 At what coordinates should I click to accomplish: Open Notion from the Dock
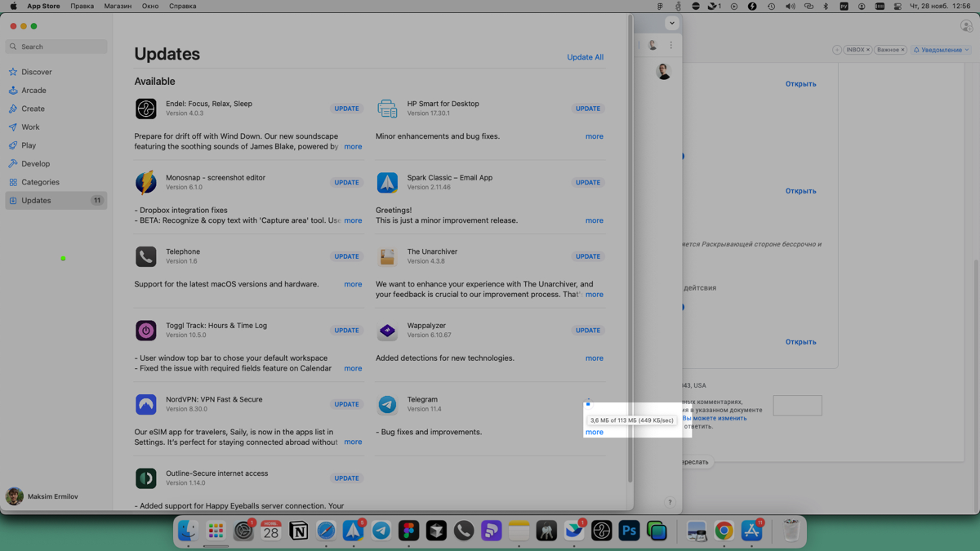298,531
